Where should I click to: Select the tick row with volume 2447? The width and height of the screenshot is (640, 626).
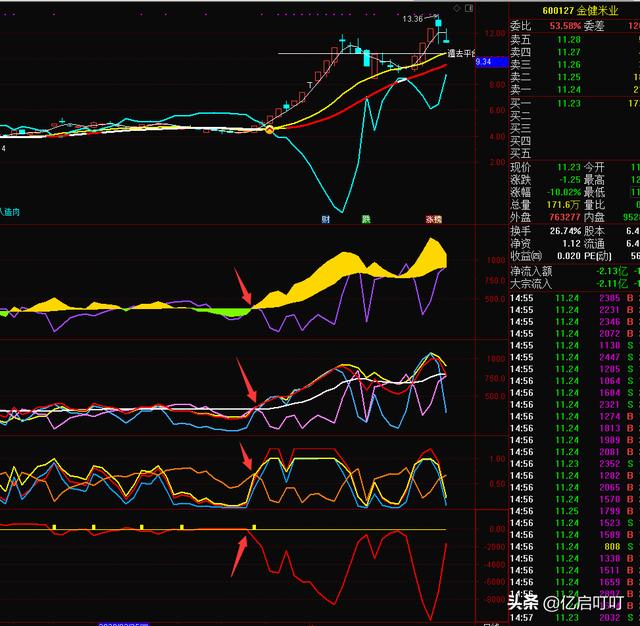point(574,357)
